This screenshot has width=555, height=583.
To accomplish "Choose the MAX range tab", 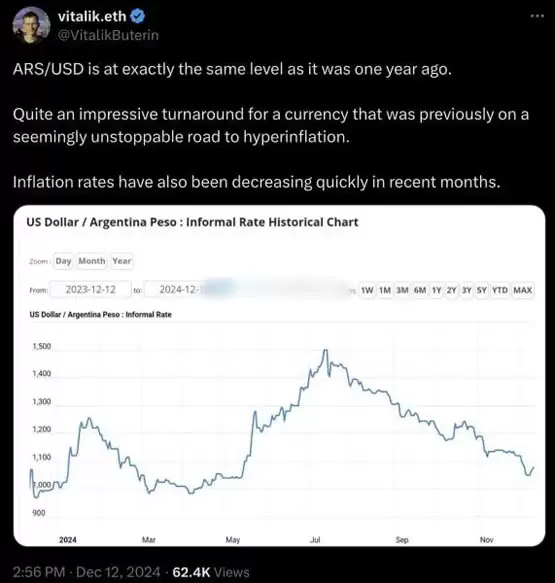I will click(x=523, y=290).
